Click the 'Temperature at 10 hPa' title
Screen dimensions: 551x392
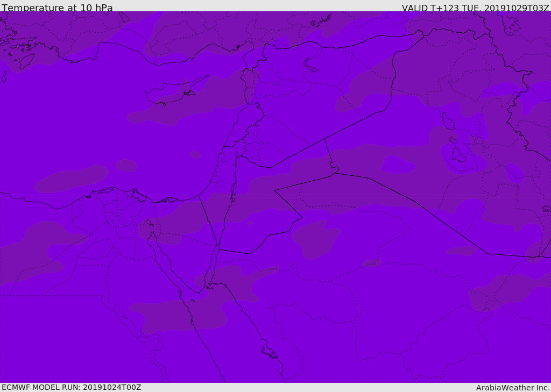tap(57, 8)
